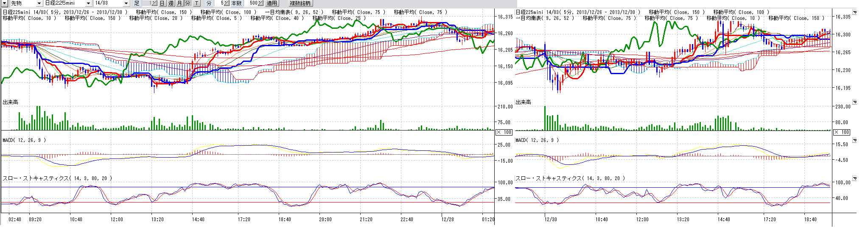868x250 pixels.
Task: Open the 複数銘柄 multi-symbol view
Action: 300,3
